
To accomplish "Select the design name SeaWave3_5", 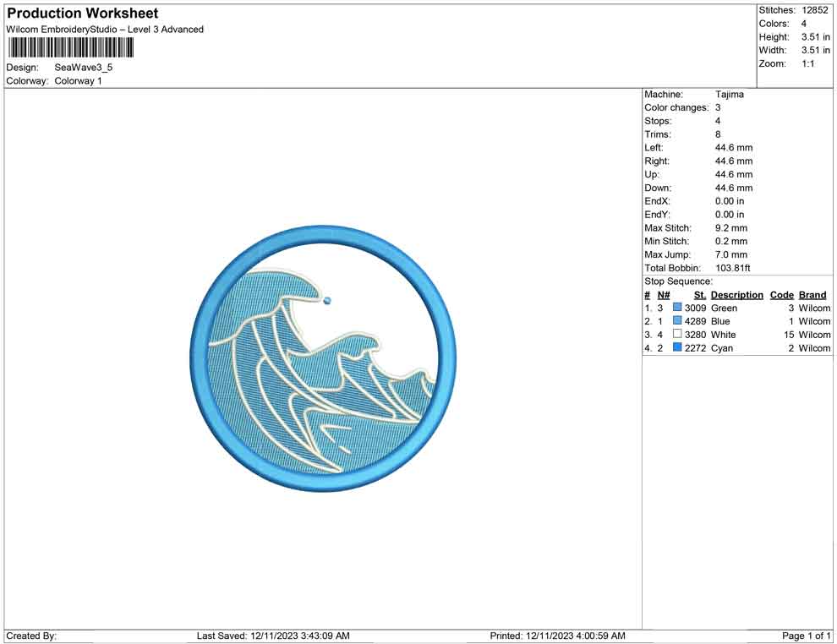I will pyautogui.click(x=84, y=68).
